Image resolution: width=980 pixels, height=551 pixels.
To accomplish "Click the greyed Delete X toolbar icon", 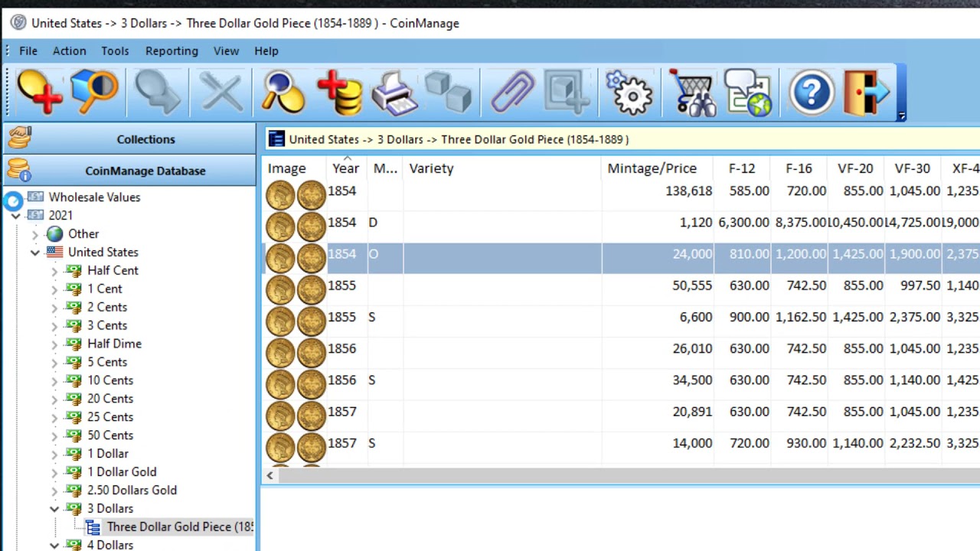I will [x=220, y=93].
